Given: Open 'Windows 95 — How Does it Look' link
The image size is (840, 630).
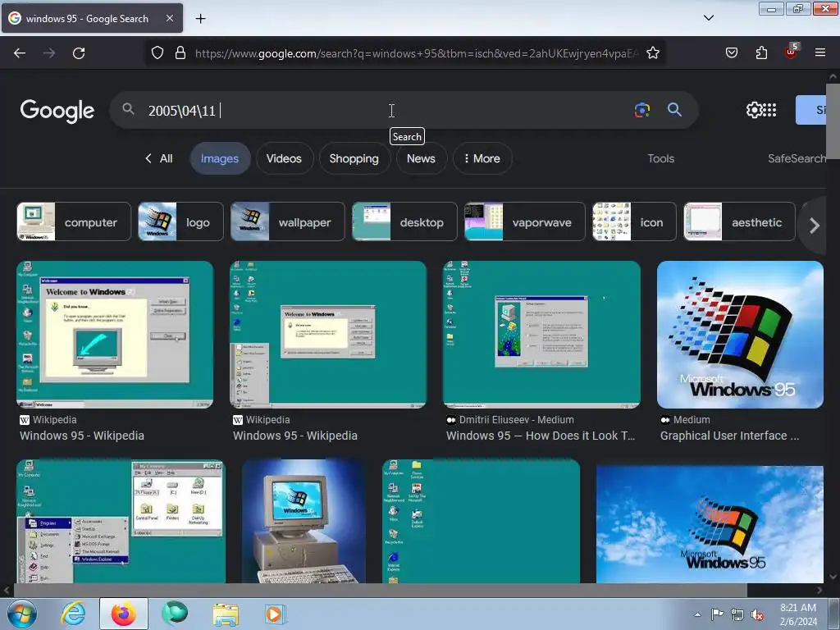Looking at the screenshot, I should click(x=541, y=436).
